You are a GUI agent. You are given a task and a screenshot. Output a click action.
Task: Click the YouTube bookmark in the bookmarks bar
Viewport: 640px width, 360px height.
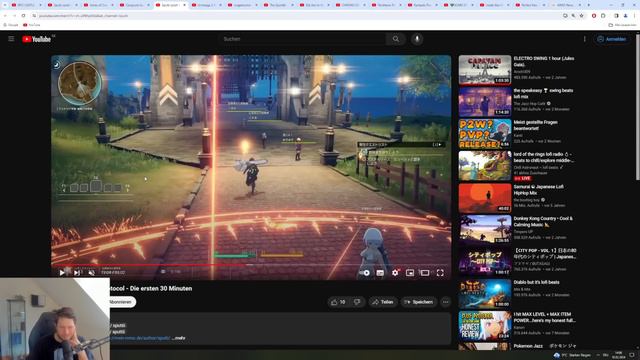[x=31, y=25]
